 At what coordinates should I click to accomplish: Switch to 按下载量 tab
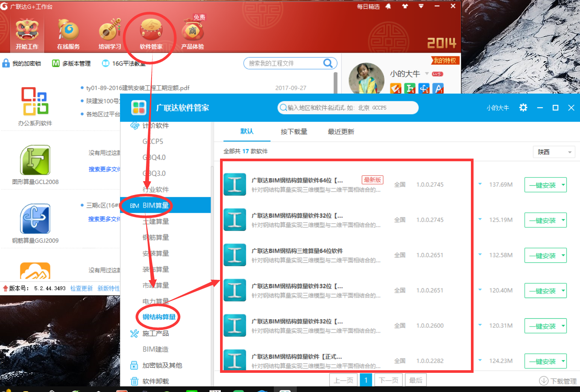click(x=294, y=132)
